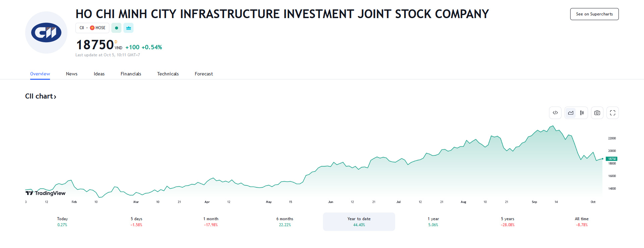Click the crown premium badge icon
The image size is (644, 248).
(128, 28)
